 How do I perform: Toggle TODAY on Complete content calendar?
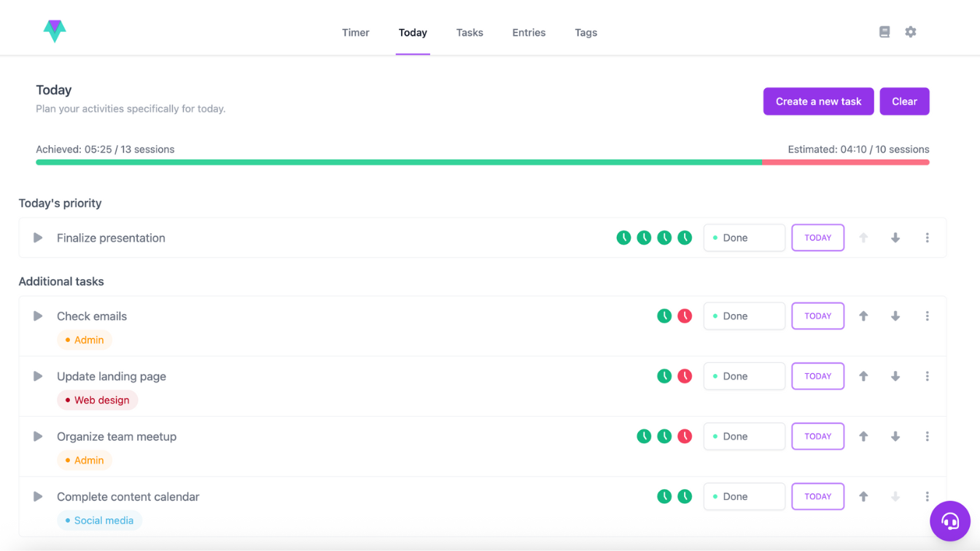point(817,496)
